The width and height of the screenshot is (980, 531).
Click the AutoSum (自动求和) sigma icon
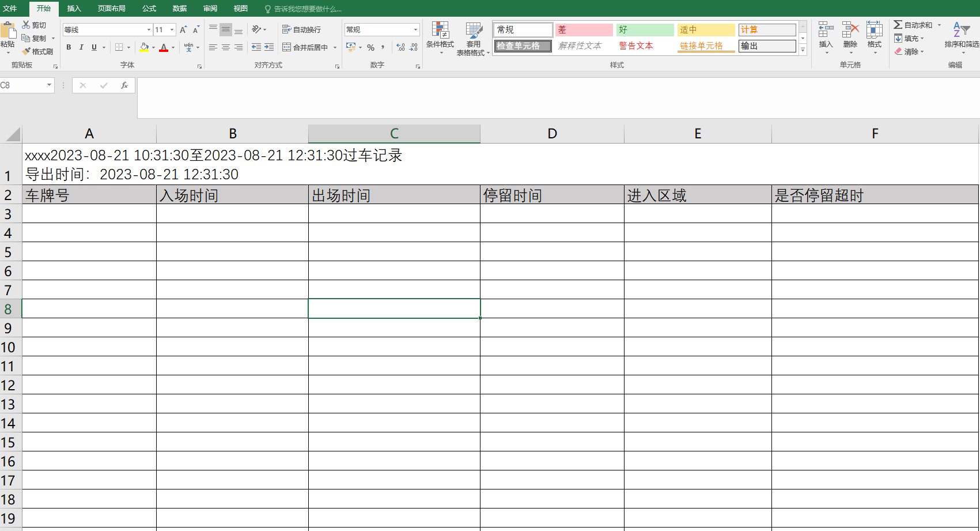click(898, 25)
